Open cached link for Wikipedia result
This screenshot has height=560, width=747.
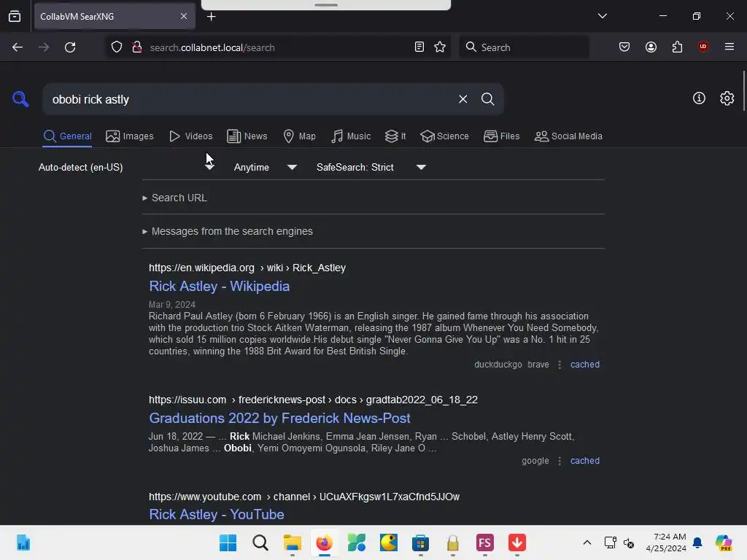[x=584, y=365]
